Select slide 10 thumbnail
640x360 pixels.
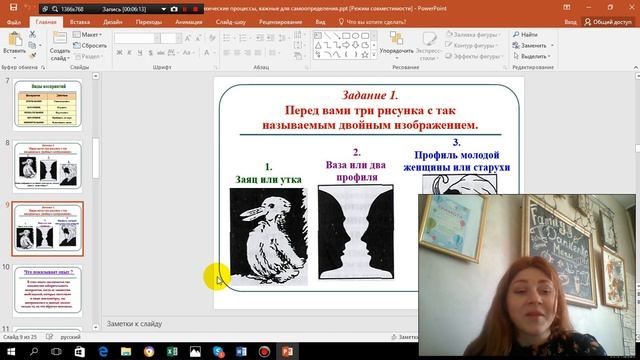pos(48,291)
